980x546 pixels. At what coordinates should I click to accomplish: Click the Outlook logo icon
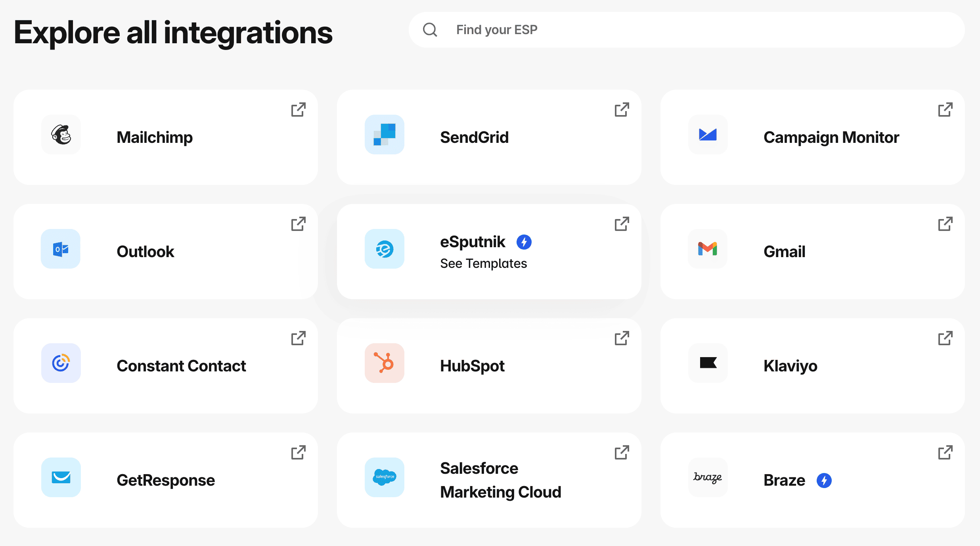coord(60,249)
